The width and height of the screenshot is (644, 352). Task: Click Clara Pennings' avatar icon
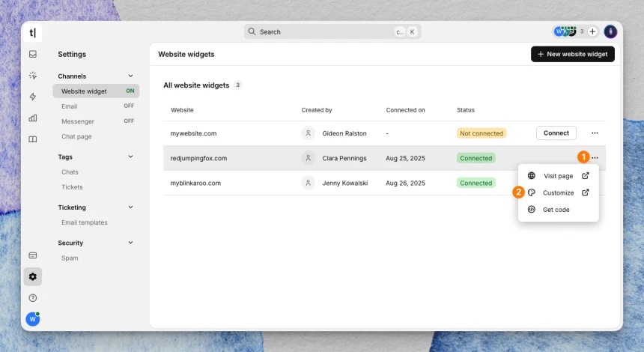[308, 158]
